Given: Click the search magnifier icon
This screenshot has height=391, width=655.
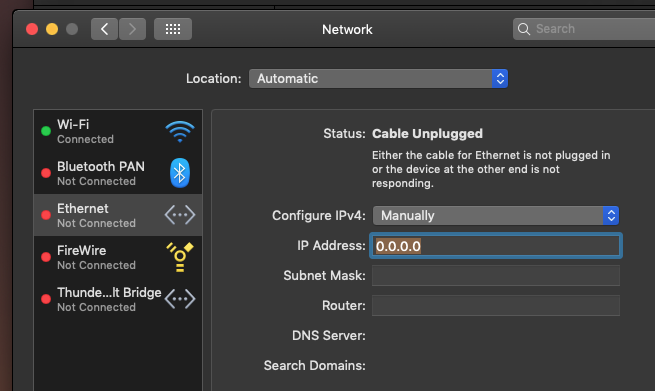Looking at the screenshot, I should 524,29.
